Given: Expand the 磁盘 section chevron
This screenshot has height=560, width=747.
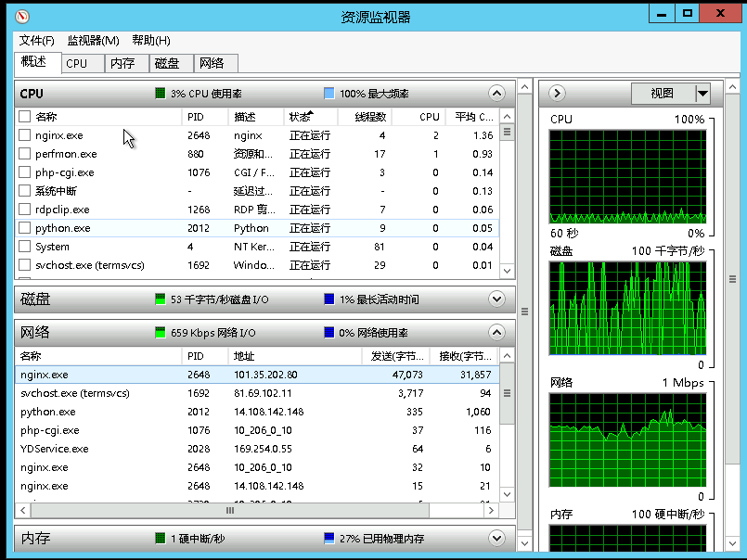Looking at the screenshot, I should (x=496, y=299).
